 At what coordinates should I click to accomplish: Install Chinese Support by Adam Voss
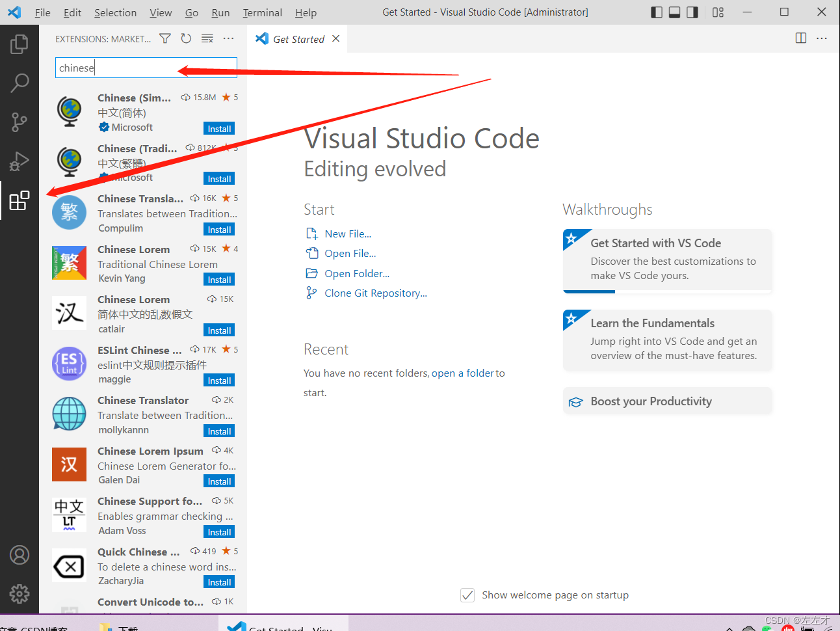pyautogui.click(x=219, y=532)
